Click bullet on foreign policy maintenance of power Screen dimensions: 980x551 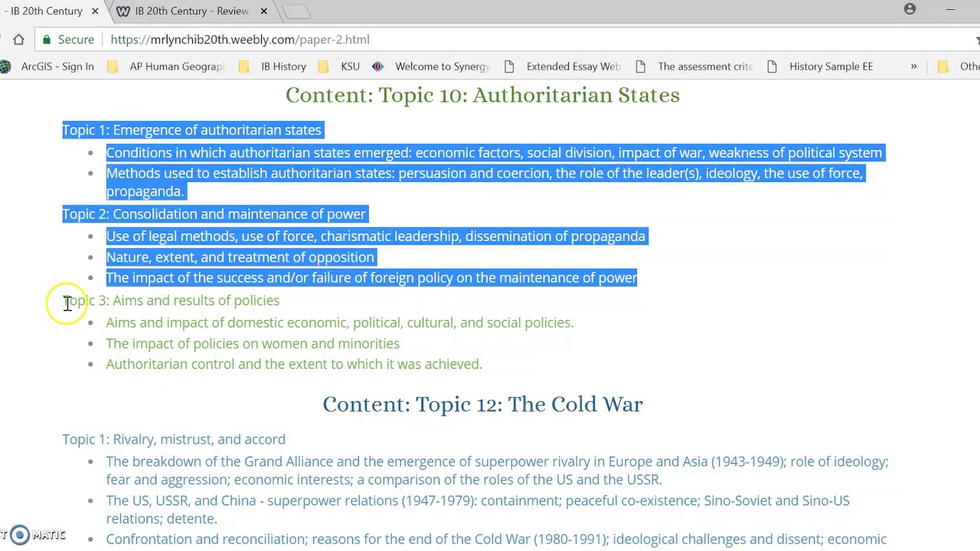(371, 278)
